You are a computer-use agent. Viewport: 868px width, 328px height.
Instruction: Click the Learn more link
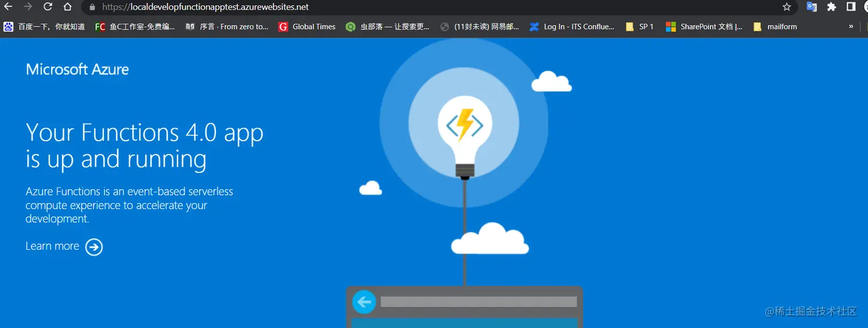tap(52, 246)
